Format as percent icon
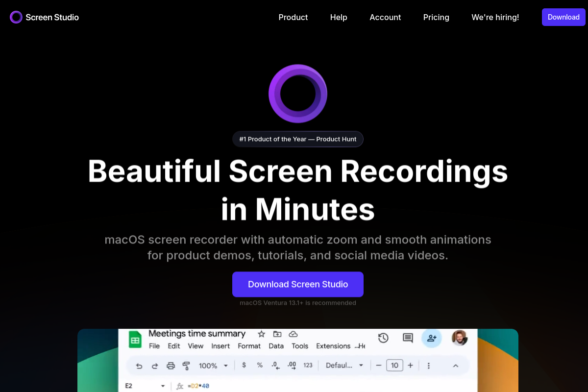588x392 pixels. [x=260, y=365]
